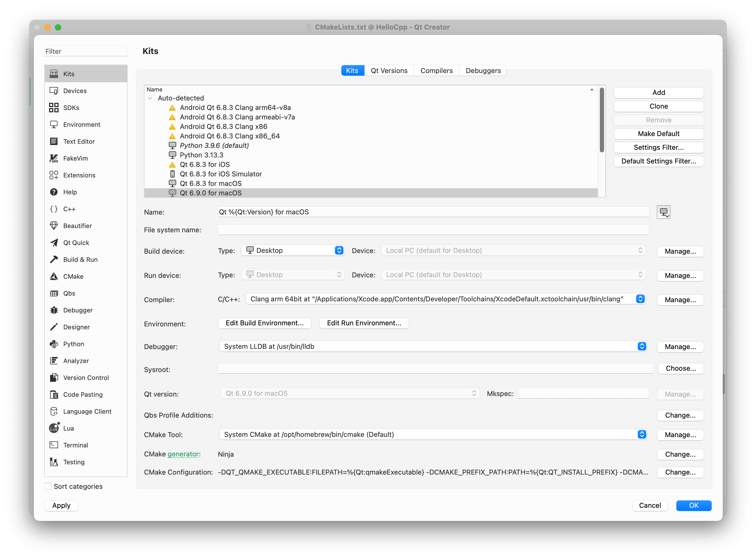Open the Run device Device dropdown

513,274
